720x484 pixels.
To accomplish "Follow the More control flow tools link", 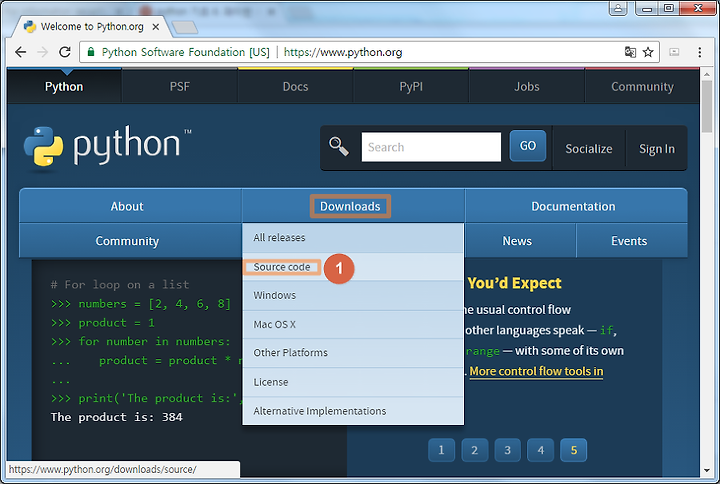I will click(536, 371).
